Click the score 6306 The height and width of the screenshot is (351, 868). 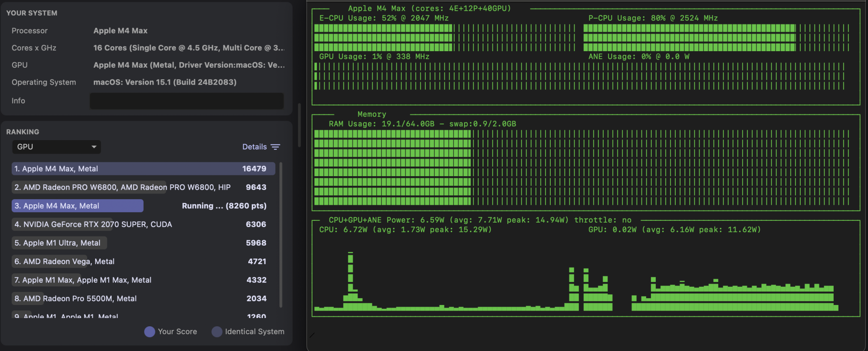tap(256, 224)
